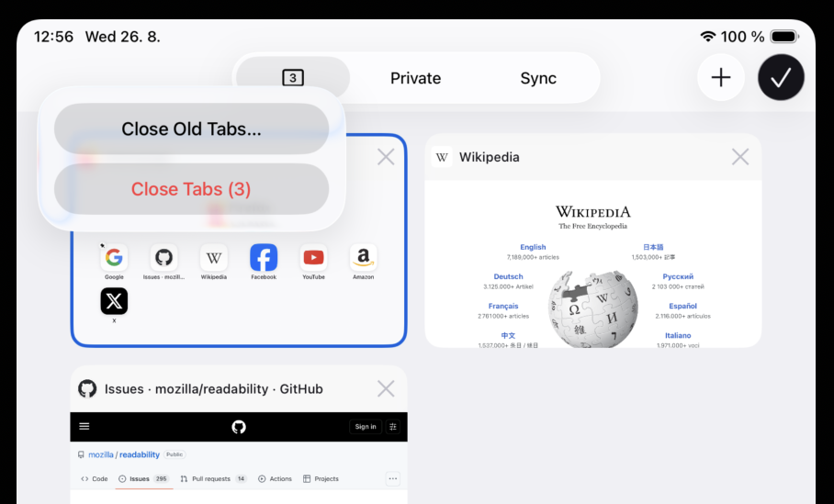
Task: Open the Русский Wikipedia link
Action: 678,276
